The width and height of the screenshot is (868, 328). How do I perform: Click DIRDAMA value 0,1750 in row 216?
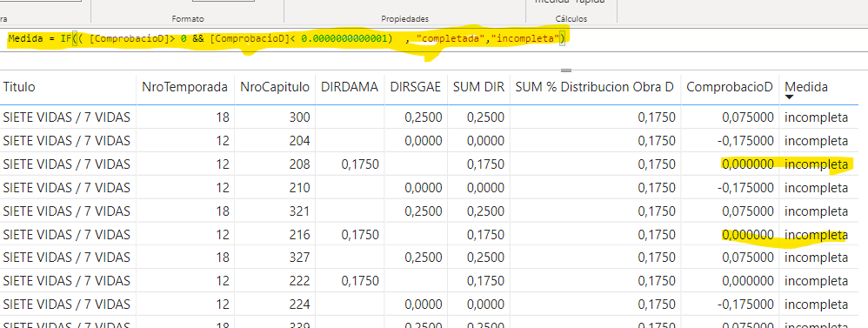click(x=360, y=235)
